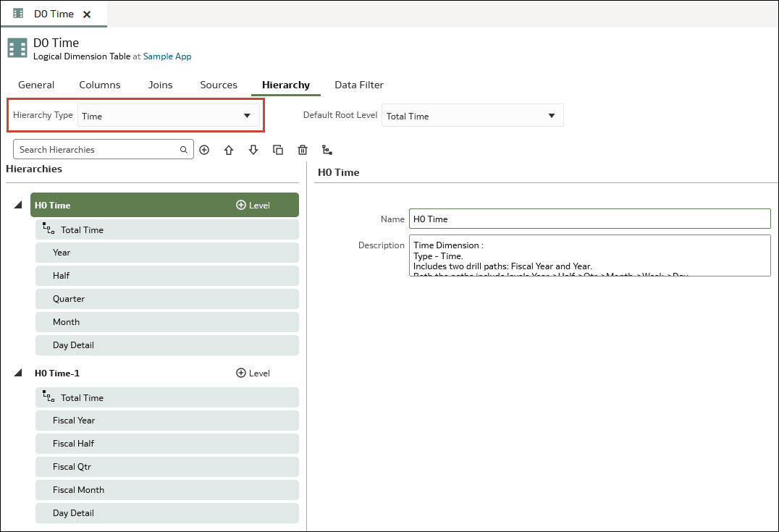This screenshot has width=779, height=532.
Task: Close the D0 Time tab
Action: pyautogui.click(x=87, y=14)
